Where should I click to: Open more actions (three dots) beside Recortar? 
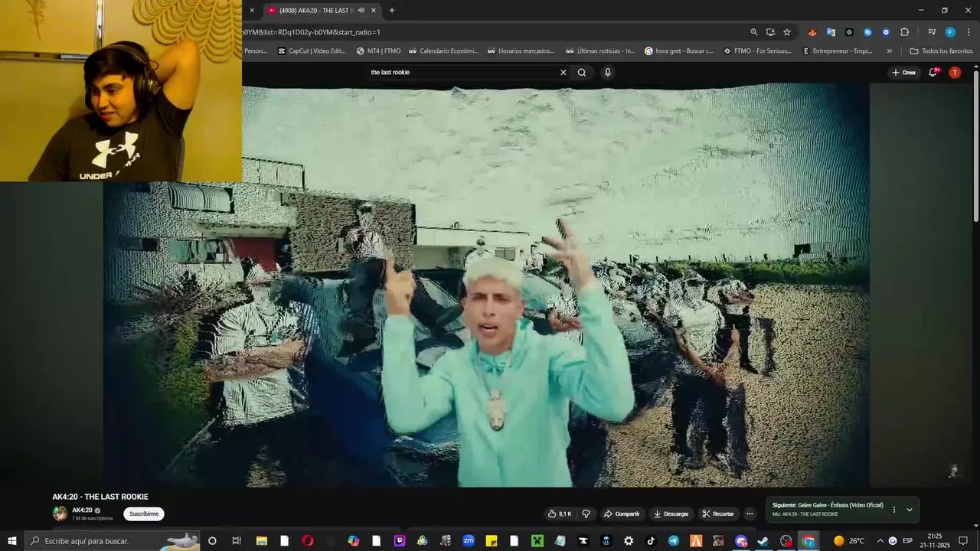750,514
